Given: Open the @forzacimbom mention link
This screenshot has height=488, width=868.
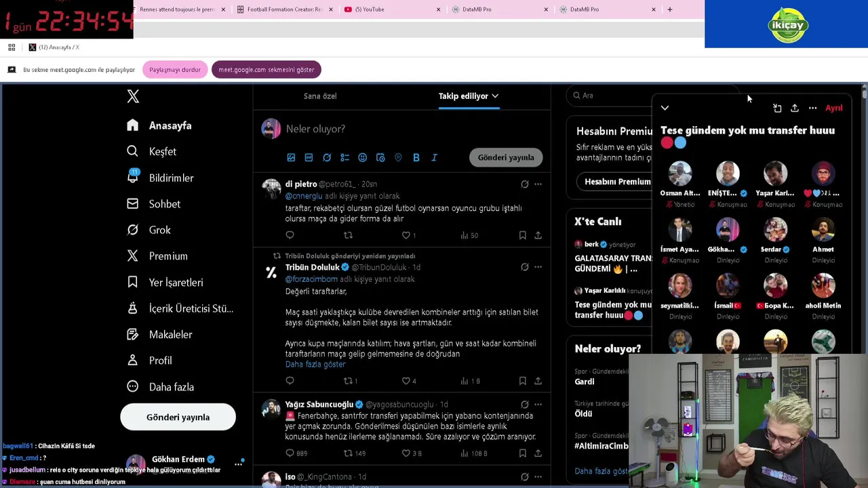Looking at the screenshot, I should point(311,279).
